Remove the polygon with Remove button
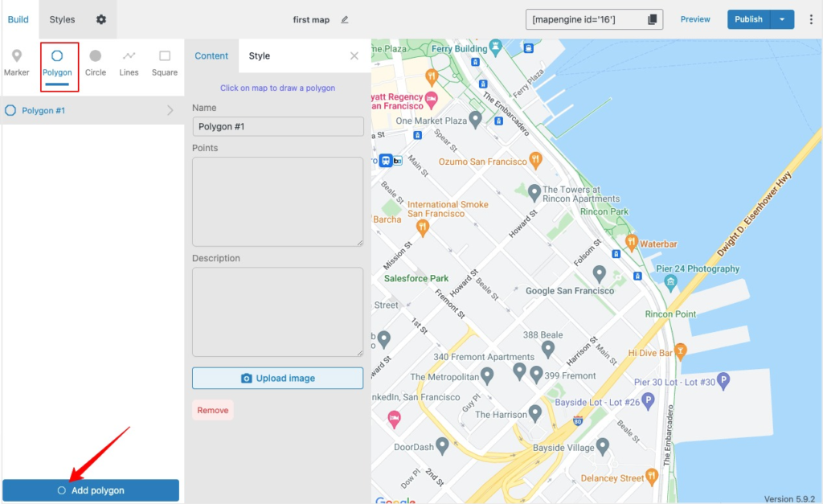Viewport: 823px width, 504px height. [x=212, y=410]
